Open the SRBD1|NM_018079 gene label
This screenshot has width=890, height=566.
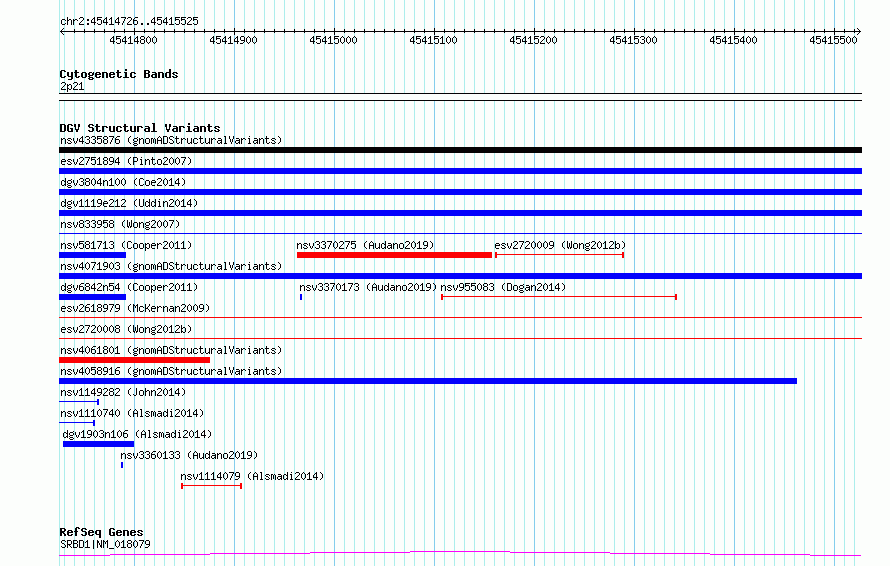(x=105, y=544)
